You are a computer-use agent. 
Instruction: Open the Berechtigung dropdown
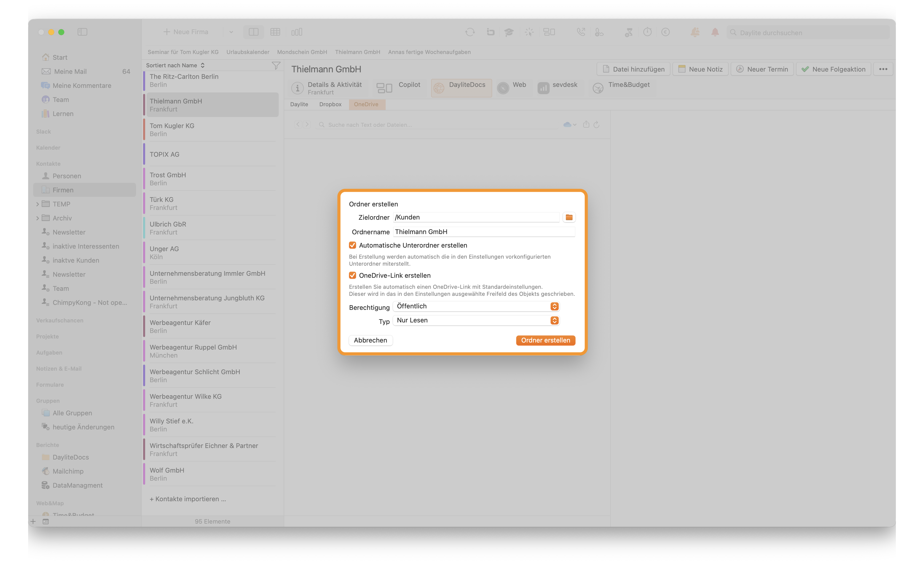click(x=476, y=306)
